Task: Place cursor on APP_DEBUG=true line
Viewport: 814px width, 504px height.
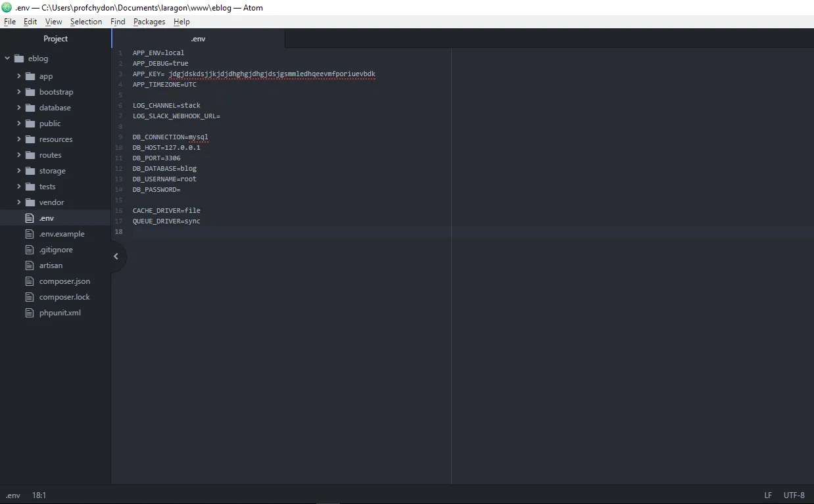Action: pyautogui.click(x=160, y=63)
